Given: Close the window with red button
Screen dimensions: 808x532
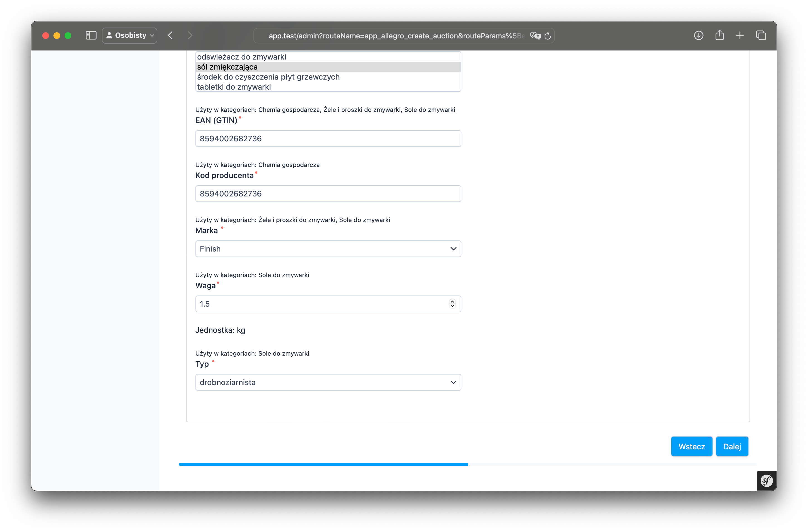Looking at the screenshot, I should click(x=46, y=35).
